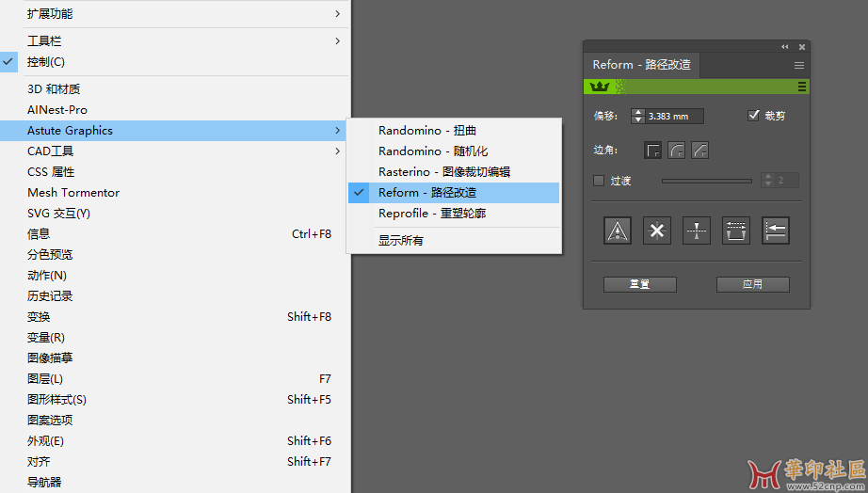The height and width of the screenshot is (493, 868).
Task: Open the 导航器 panel
Action: pos(174,483)
